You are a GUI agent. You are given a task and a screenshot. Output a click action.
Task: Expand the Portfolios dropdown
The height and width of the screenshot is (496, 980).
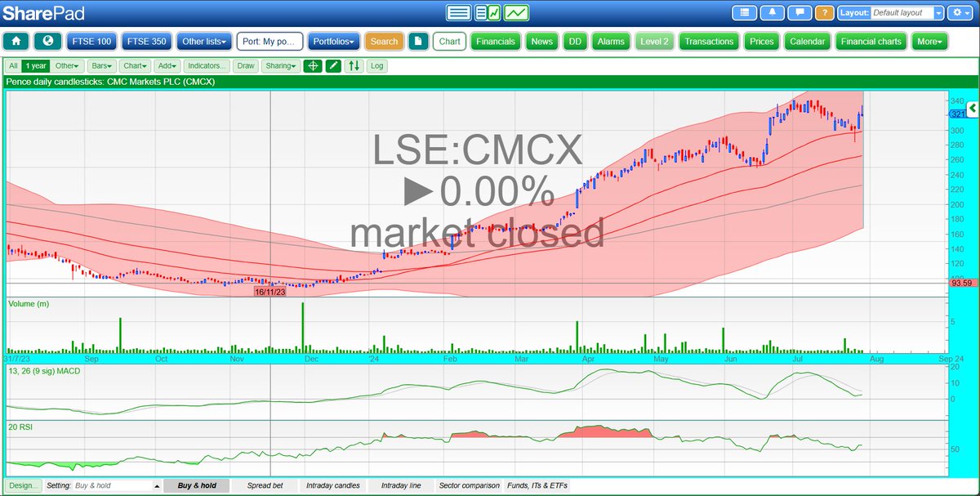334,41
